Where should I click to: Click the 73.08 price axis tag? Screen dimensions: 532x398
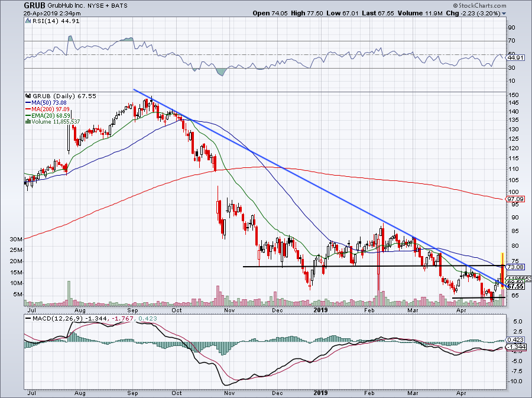pyautogui.click(x=516, y=267)
